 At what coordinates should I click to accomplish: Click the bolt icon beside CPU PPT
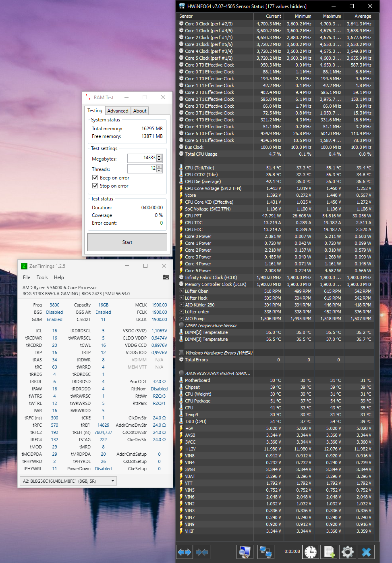click(181, 216)
